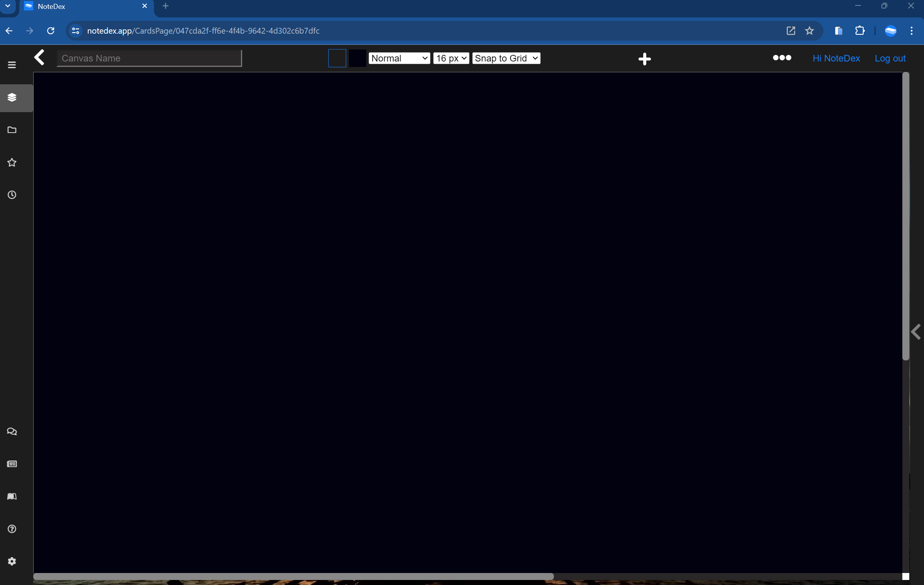This screenshot has height=585, width=924.
Task: Click the layers panel icon in sidebar
Action: [x=12, y=97]
